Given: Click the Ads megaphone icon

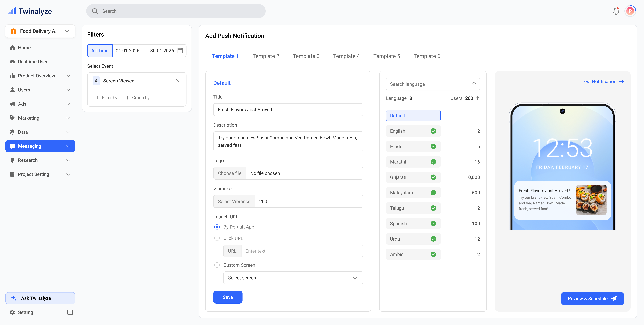Looking at the screenshot, I should click(x=12, y=104).
